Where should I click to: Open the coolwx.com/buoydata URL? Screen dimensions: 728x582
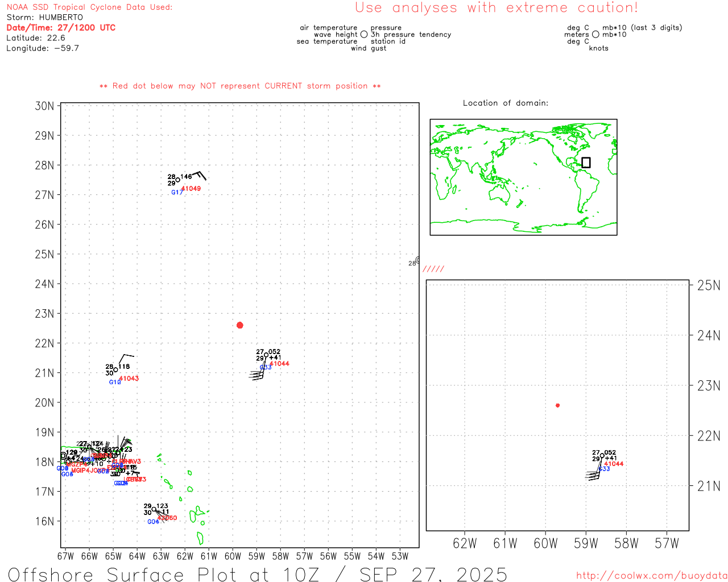coord(652,576)
